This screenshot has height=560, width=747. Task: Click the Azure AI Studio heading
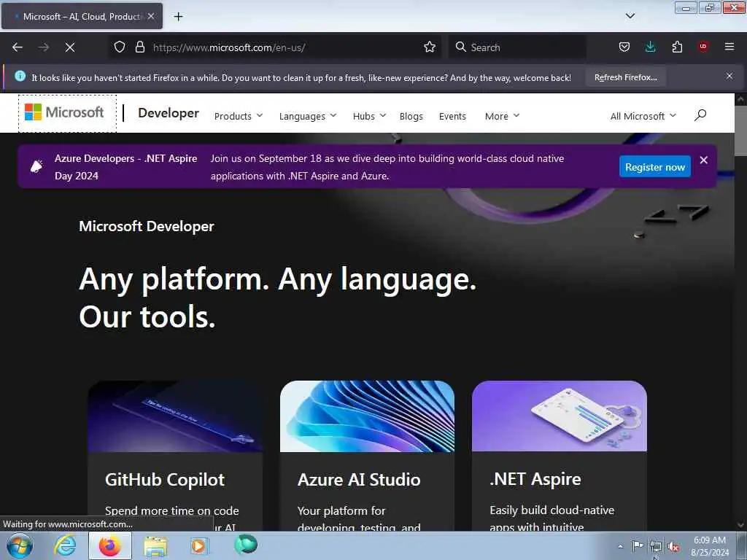pyautogui.click(x=359, y=480)
